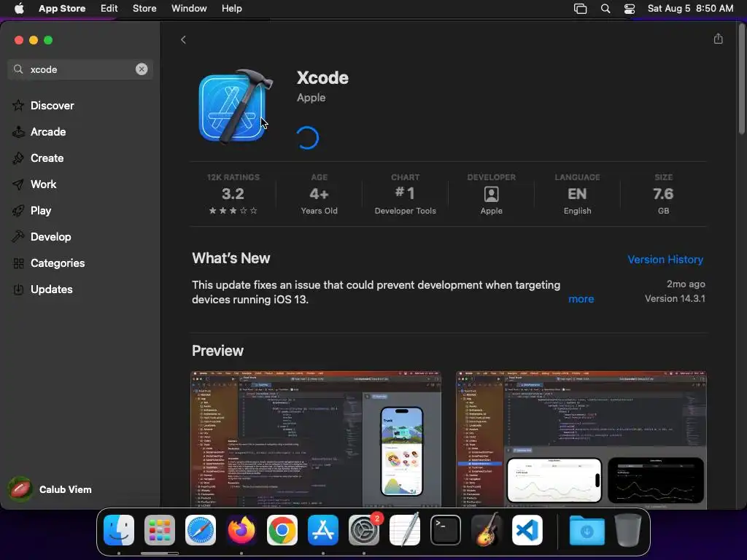Click the Apple developer name under Xcode

[x=311, y=98]
